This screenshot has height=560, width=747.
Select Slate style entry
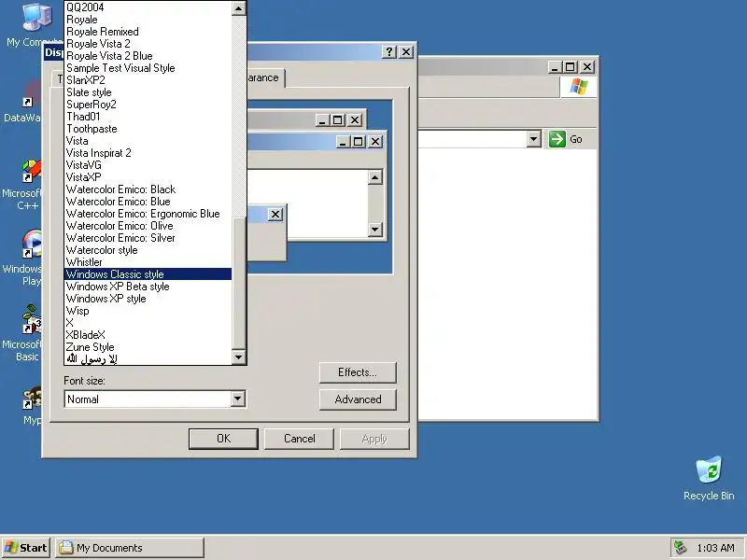point(148,92)
